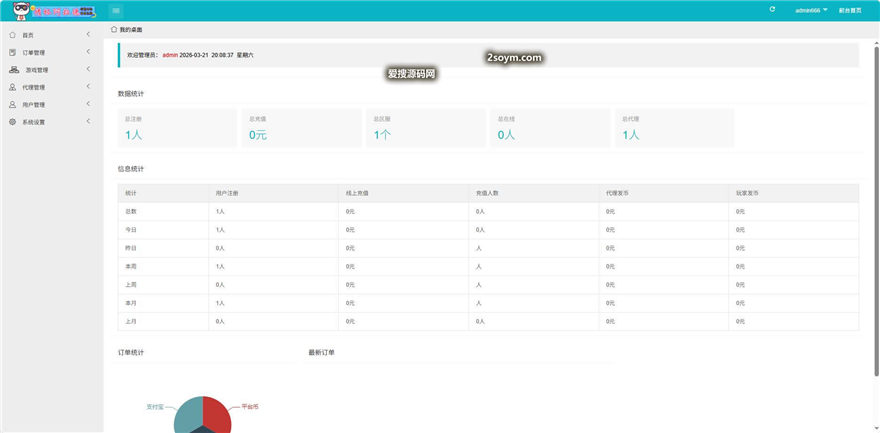
Task: Click the 代理管理 person icon
Action: (12, 87)
